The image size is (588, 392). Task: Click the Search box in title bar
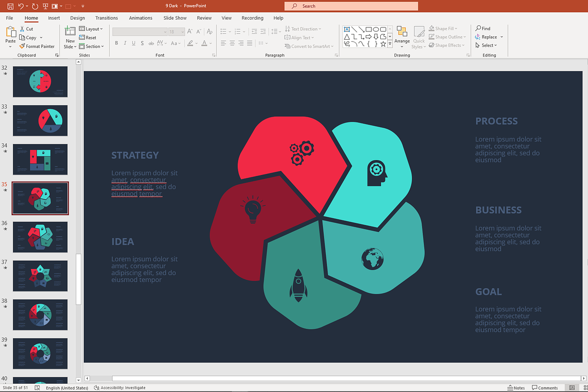click(x=351, y=6)
